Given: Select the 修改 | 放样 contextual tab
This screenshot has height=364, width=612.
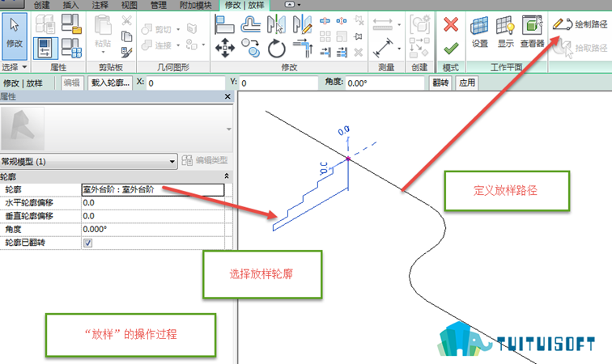Looking at the screenshot, I should coord(244,6).
